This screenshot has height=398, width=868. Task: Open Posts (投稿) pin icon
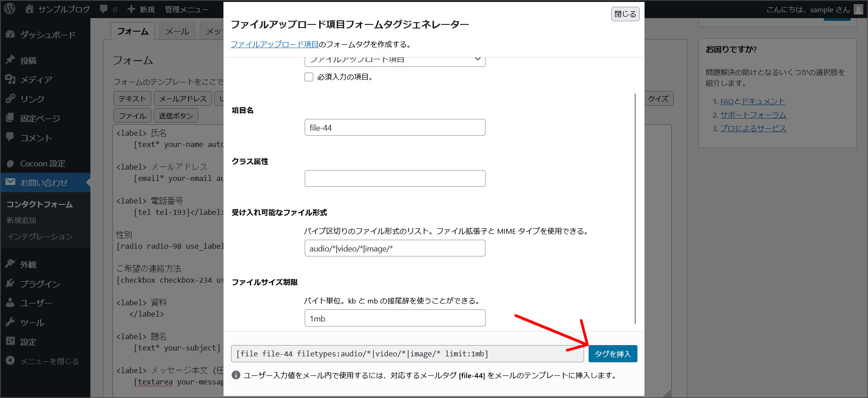pyautogui.click(x=10, y=60)
